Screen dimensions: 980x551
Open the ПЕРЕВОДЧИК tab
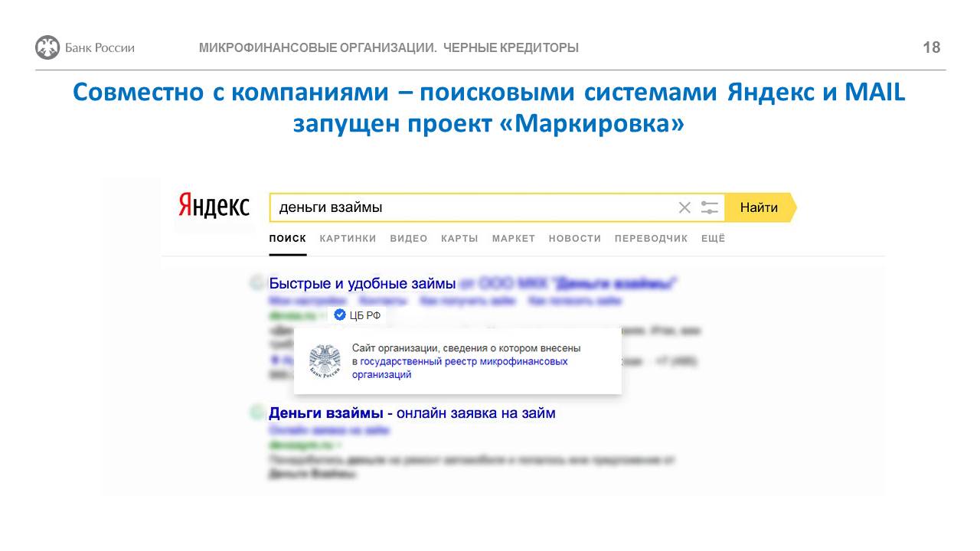click(x=652, y=239)
